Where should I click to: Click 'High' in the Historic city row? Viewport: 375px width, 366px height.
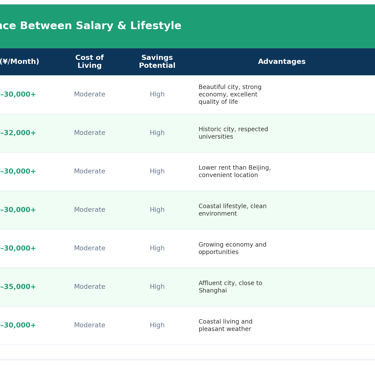point(157,133)
